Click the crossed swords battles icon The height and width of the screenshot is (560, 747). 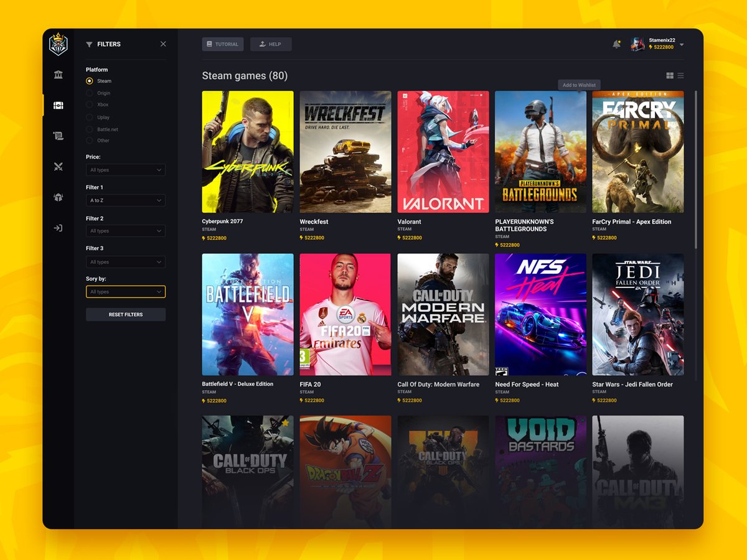tap(57, 167)
